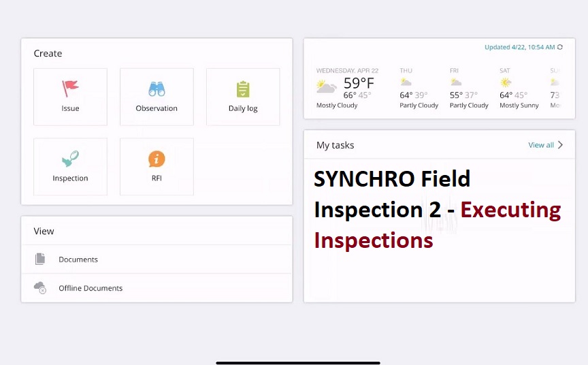Tap the home indicator bar at bottom
This screenshot has width=588, height=365.
point(298,363)
